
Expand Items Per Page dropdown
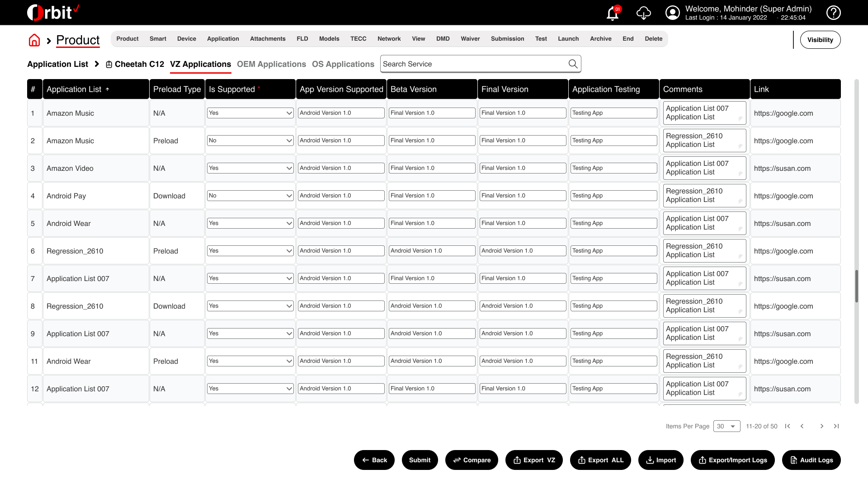coord(726,426)
